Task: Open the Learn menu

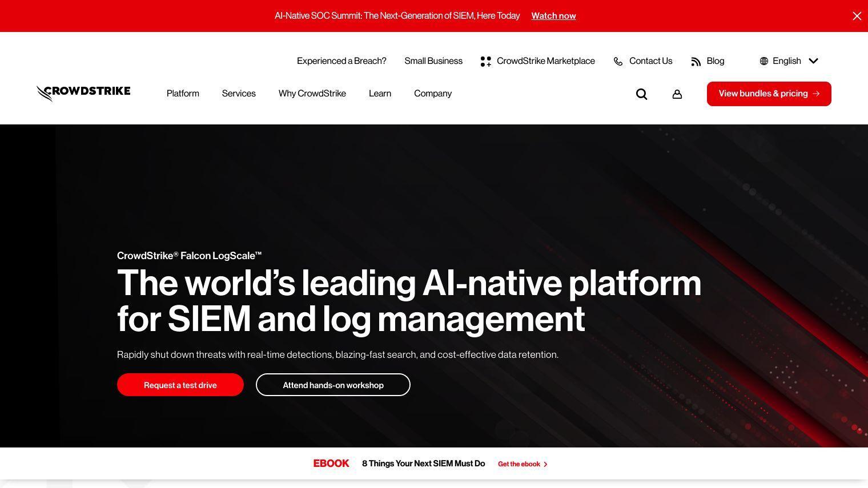Action: coord(380,94)
